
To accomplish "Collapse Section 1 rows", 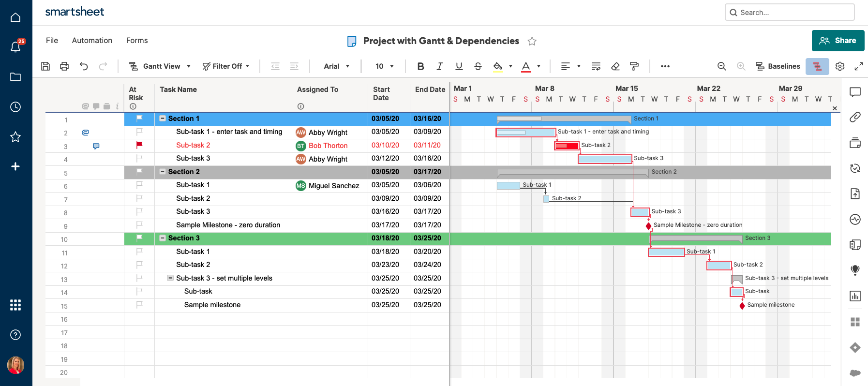I will 163,119.
